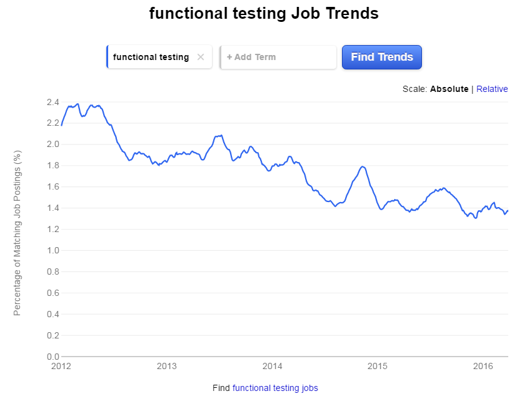Click the 2016 x-axis label
The height and width of the screenshot is (401, 532).
(x=483, y=366)
